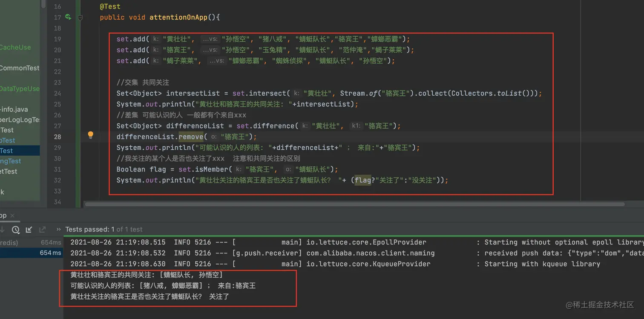Click the com.alibaba.nacos.client.naming log line
Screen dimensions: 644x319
point(357,253)
